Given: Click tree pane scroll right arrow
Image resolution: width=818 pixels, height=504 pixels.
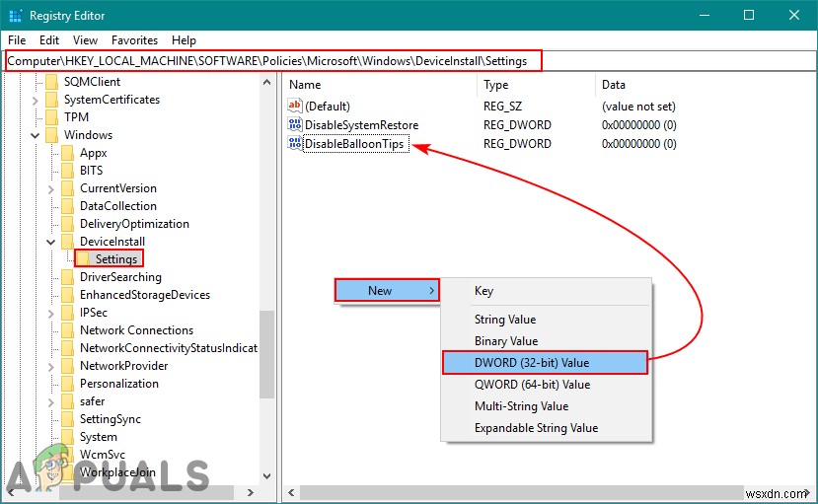Looking at the screenshot, I should (250, 492).
